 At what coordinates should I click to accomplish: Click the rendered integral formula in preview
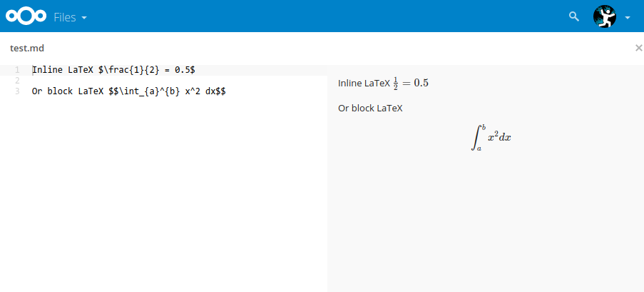pyautogui.click(x=491, y=138)
